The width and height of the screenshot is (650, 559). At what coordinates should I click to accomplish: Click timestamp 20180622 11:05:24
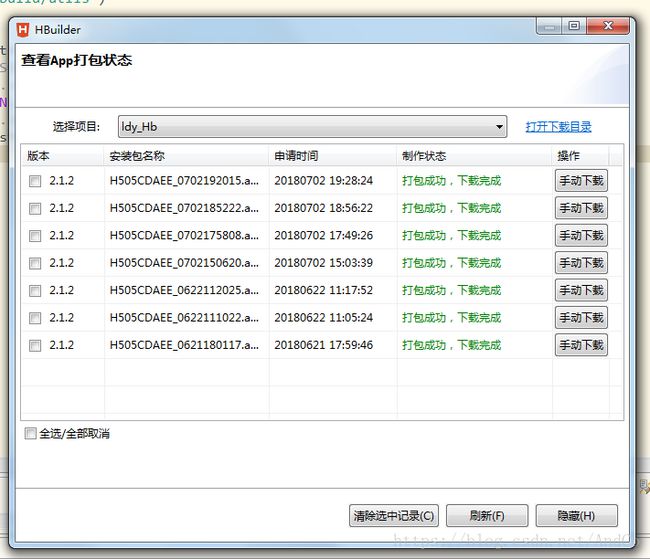coord(323,317)
